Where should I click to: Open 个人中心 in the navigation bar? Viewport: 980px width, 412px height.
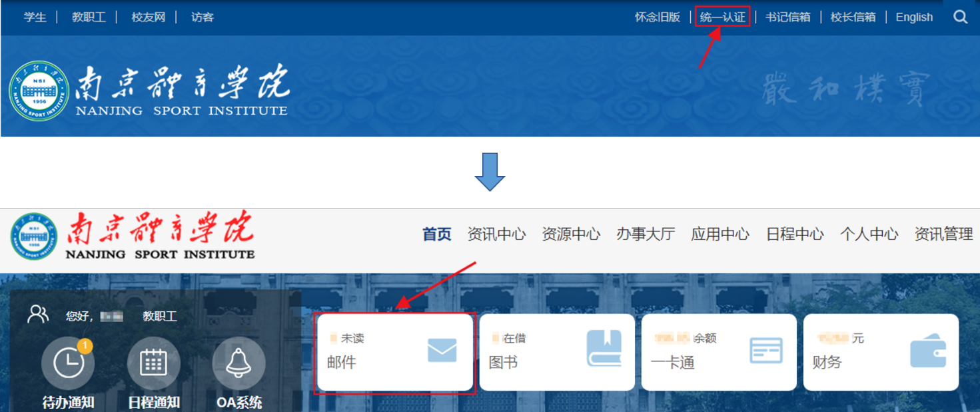869,234
